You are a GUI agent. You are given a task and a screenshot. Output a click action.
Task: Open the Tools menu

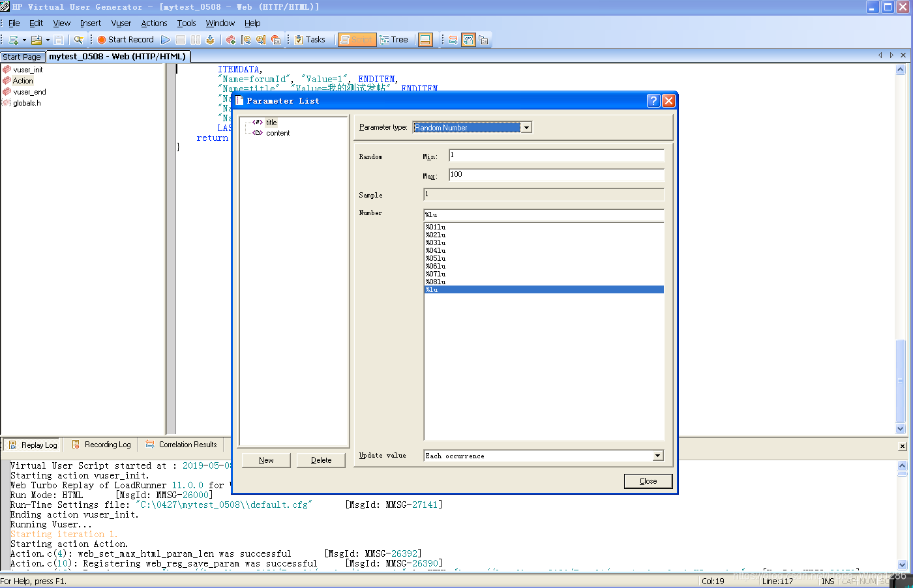point(187,23)
